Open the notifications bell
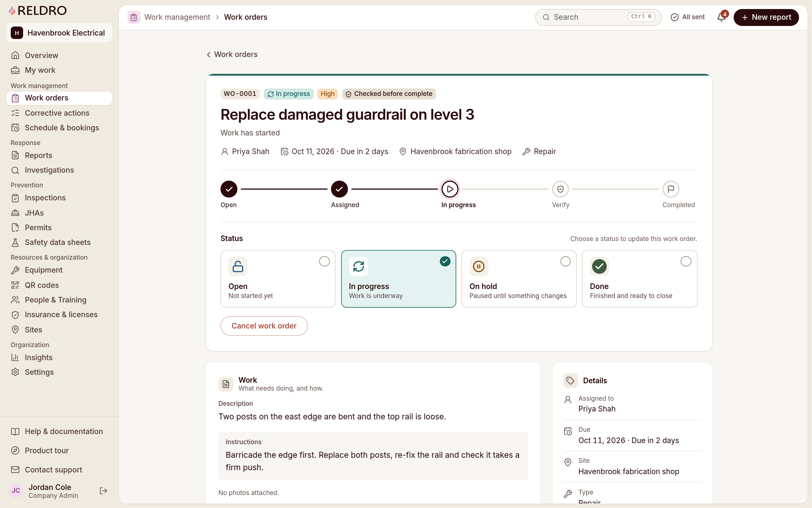Viewport: 812px width, 508px height. [x=721, y=17]
